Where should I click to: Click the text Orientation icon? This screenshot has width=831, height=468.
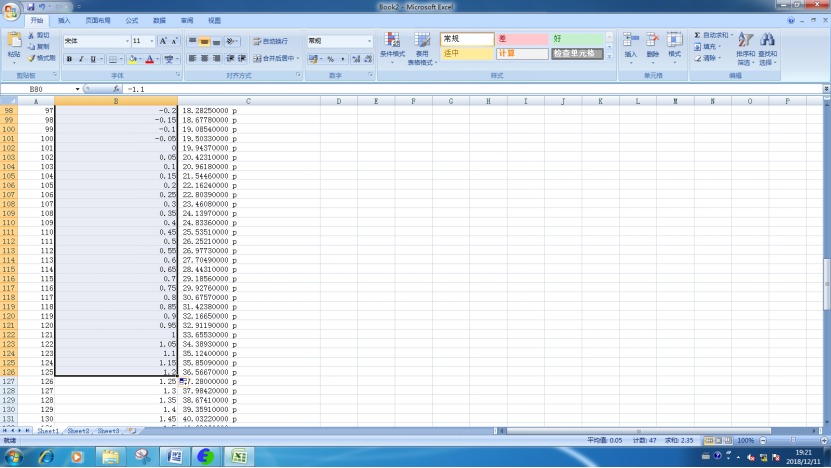pyautogui.click(x=231, y=41)
